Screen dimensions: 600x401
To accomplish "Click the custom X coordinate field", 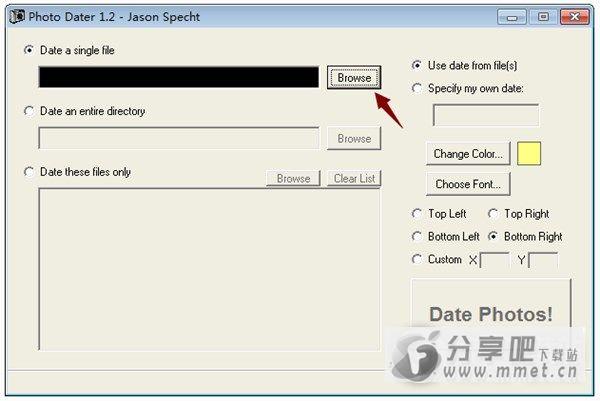I will tap(495, 260).
